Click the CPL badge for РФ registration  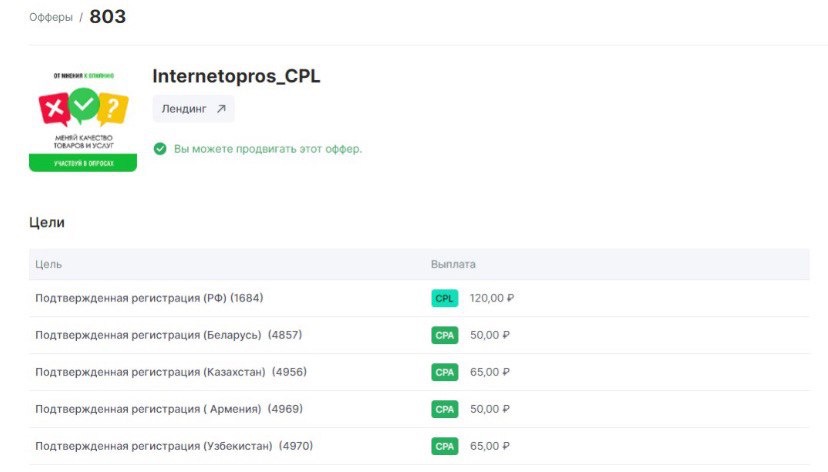coord(445,298)
